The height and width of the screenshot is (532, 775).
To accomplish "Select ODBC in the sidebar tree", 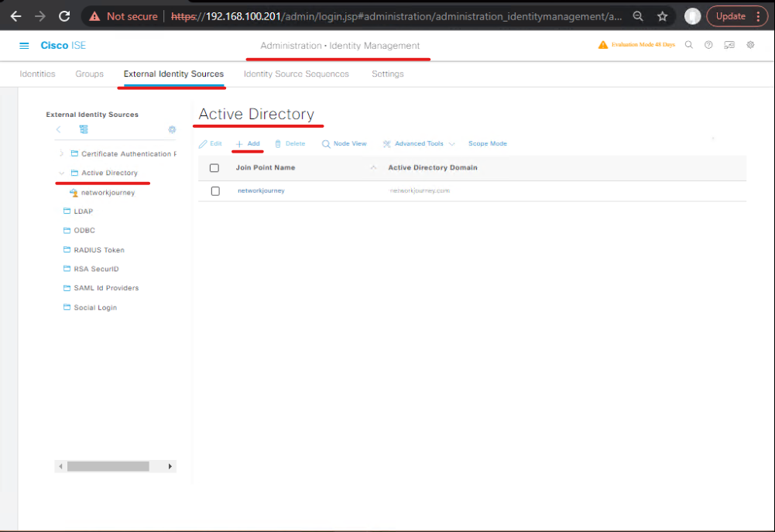I will tap(84, 231).
